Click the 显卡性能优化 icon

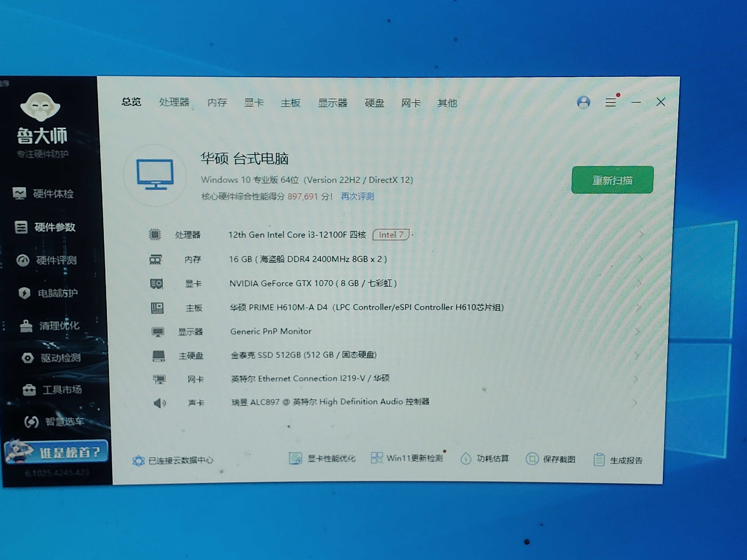295,458
